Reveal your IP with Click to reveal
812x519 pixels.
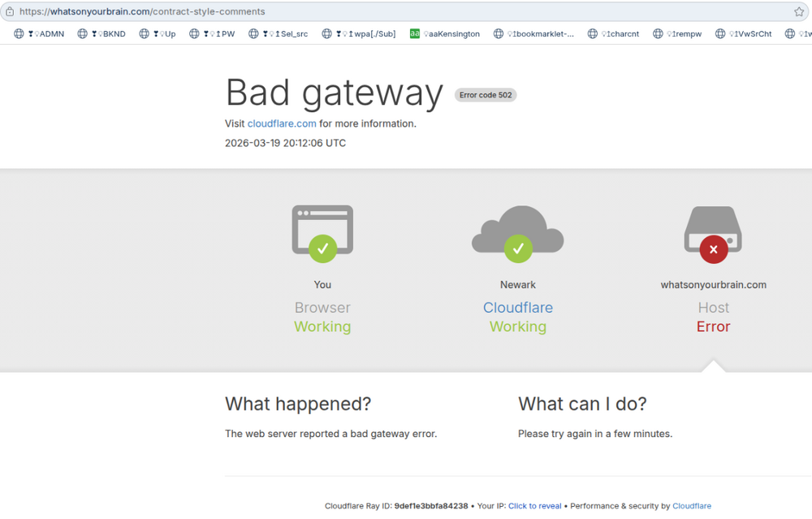[534, 506]
